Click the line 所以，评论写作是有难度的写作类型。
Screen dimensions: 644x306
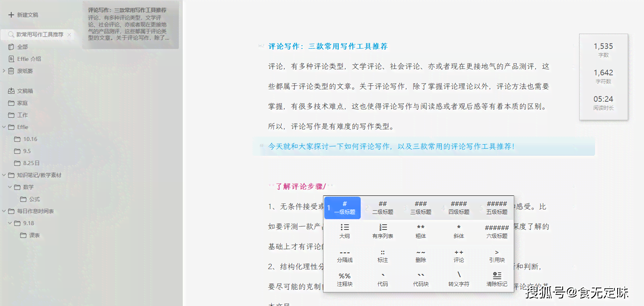(x=332, y=127)
